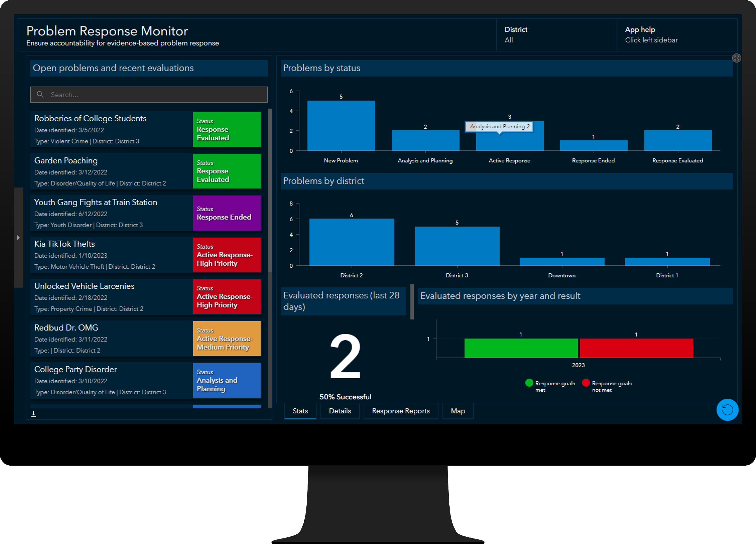Toggle the Response goals met legend marker
Screen dimensions: 756x544
529,383
